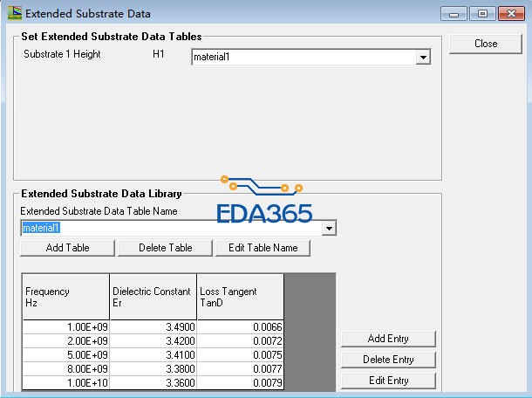Select the Frequency Hz column header
532x398 pixels.
[65, 297]
